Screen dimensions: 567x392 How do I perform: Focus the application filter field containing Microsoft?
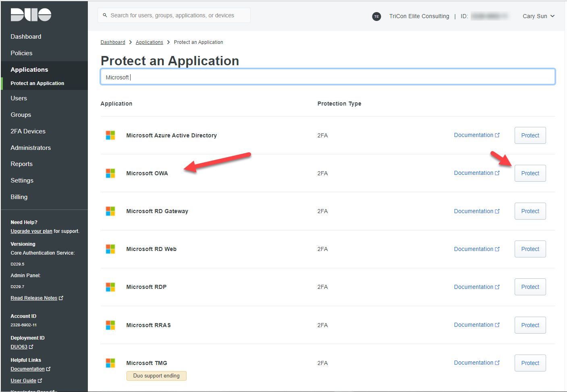327,77
